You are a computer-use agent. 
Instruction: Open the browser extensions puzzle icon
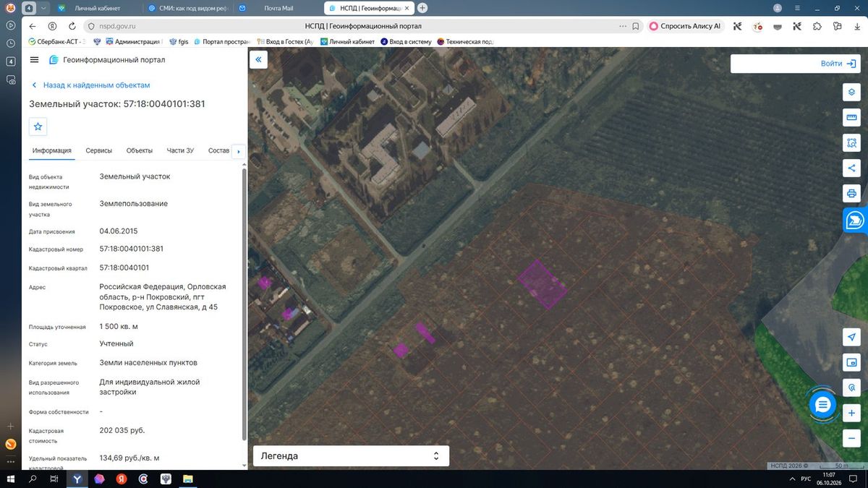pos(817,26)
